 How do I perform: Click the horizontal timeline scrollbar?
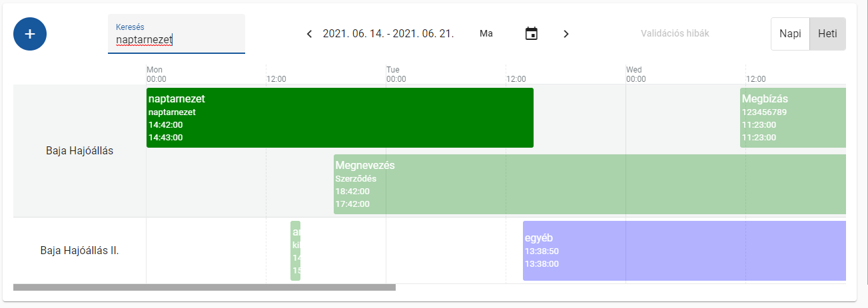coord(205,287)
